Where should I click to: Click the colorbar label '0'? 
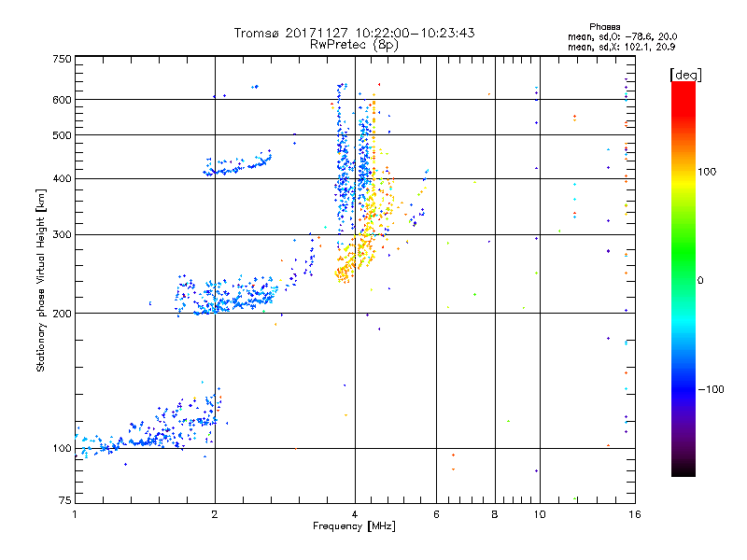(700, 281)
